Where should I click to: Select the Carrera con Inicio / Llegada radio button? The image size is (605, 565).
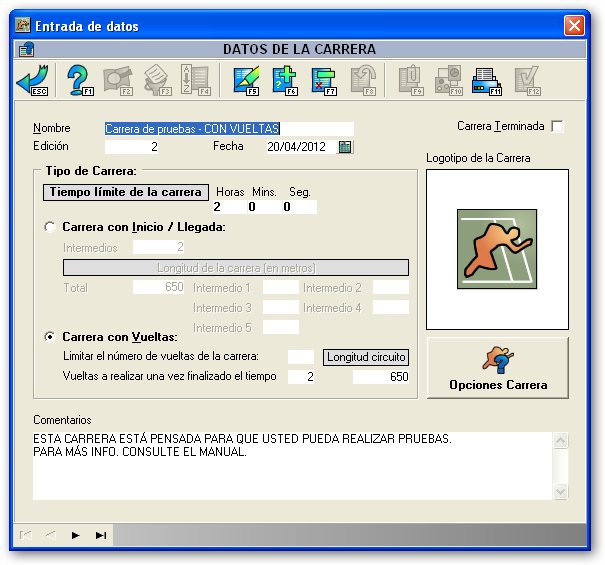click(50, 227)
